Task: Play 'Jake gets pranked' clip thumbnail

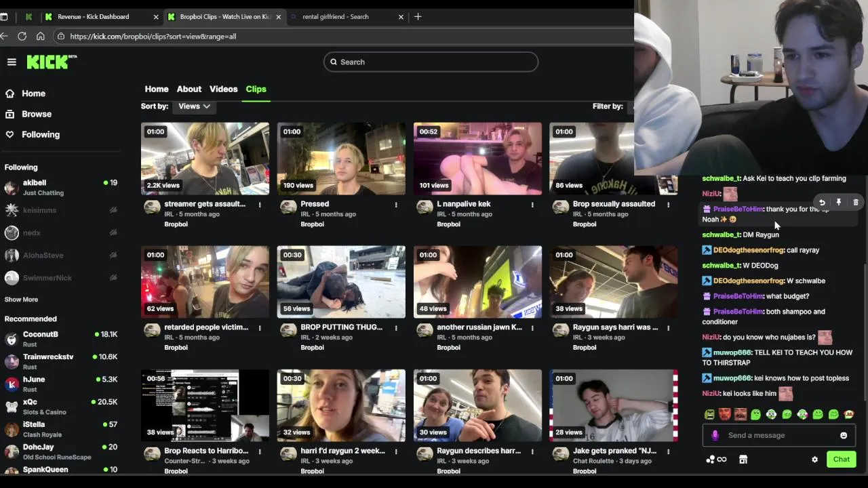Action: coord(614,405)
